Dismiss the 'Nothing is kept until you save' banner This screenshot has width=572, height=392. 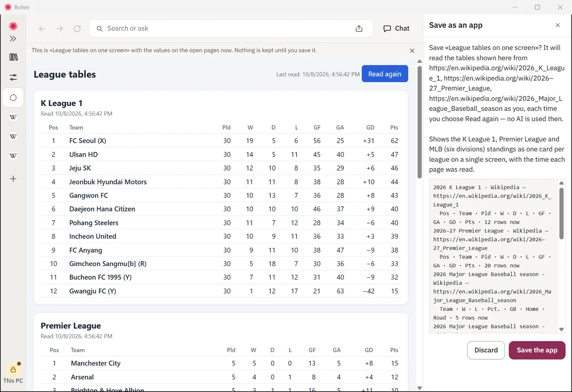[412, 51]
